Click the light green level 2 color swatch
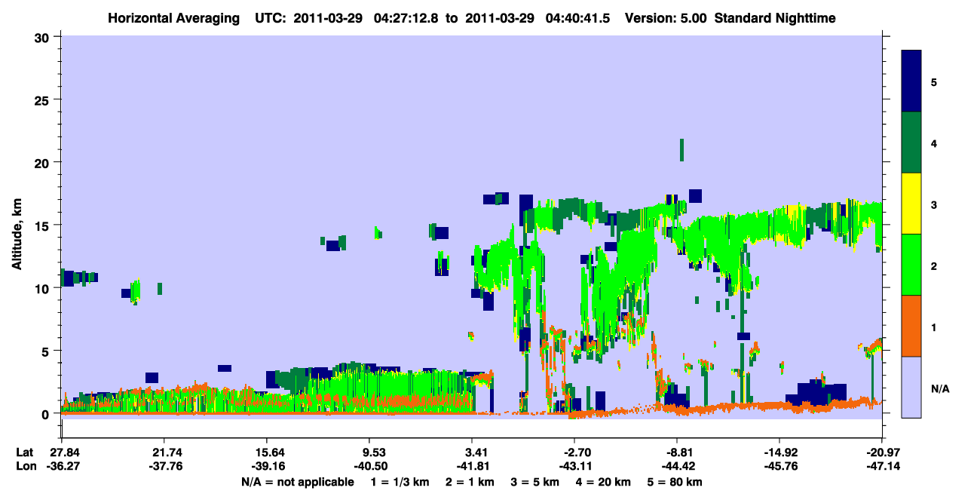980x503 pixels. tap(911, 265)
